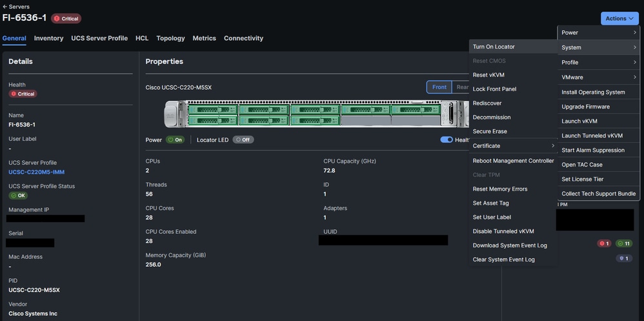The height and width of the screenshot is (321, 644).
Task: Switch to the Connectivity tab
Action: (243, 38)
